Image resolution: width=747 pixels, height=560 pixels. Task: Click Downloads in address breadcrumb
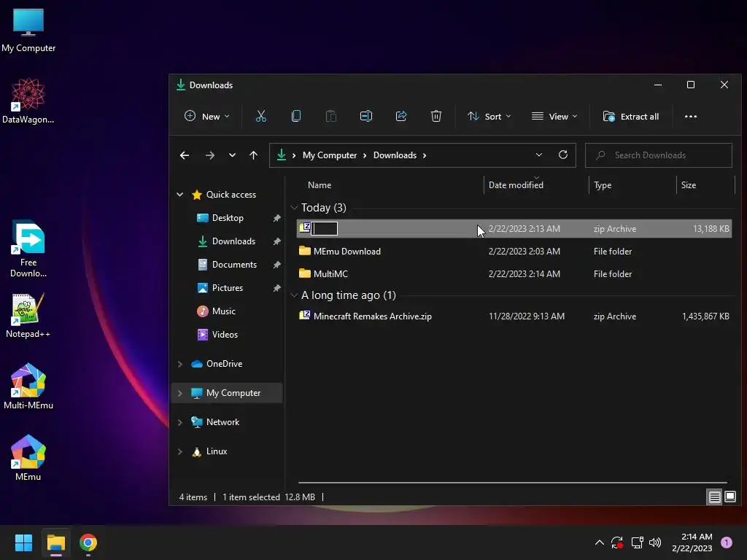[395, 155]
